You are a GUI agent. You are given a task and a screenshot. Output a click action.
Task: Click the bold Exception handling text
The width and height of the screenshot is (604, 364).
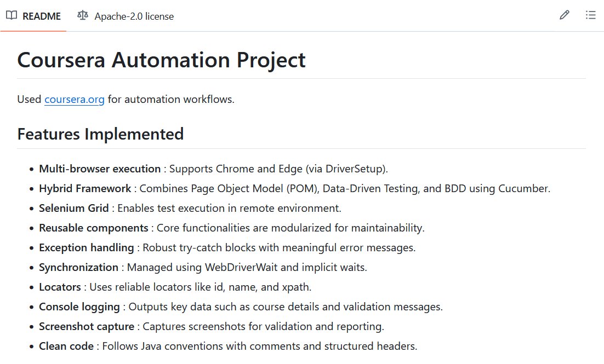(87, 247)
